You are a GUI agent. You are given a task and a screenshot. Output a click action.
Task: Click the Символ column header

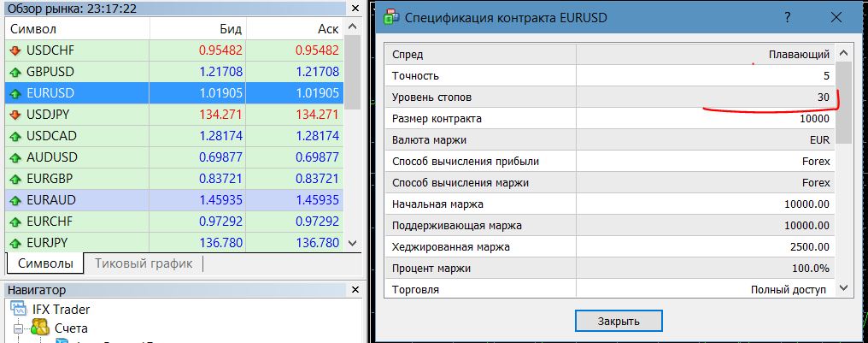(77, 29)
